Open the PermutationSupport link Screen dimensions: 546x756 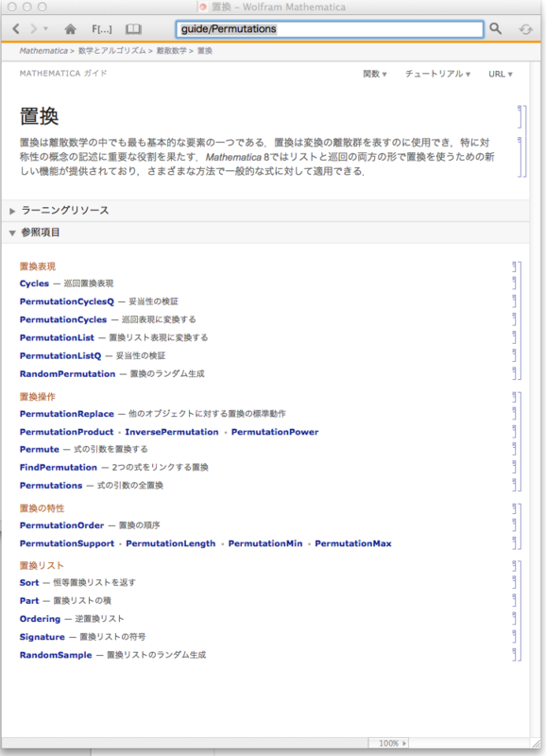pyautogui.click(x=67, y=543)
